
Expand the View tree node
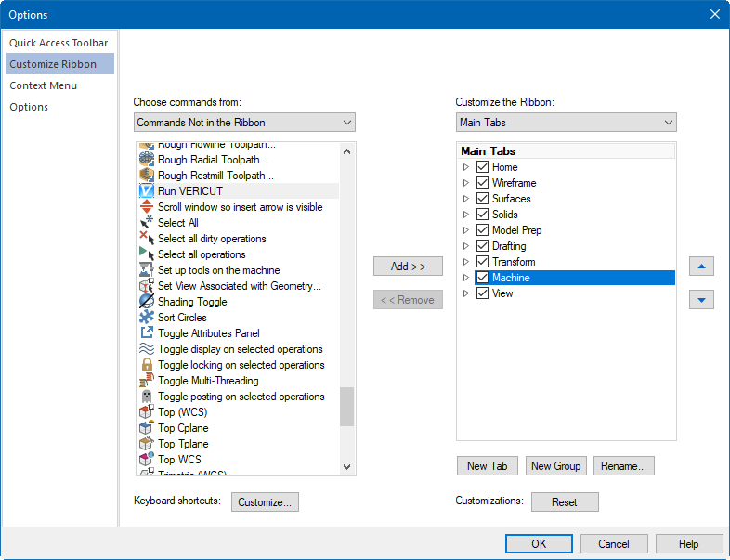point(465,293)
